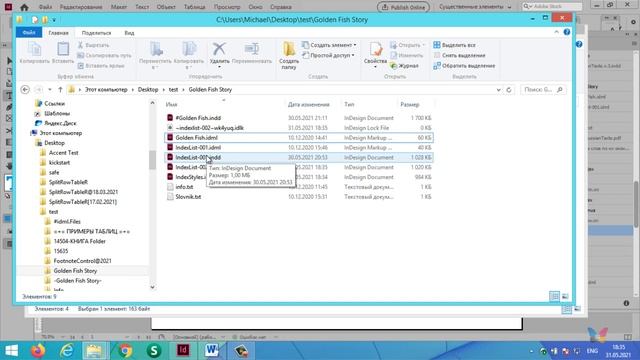Click test in the breadcrumb path
Screen dimensions: 640x360
(x=173, y=89)
